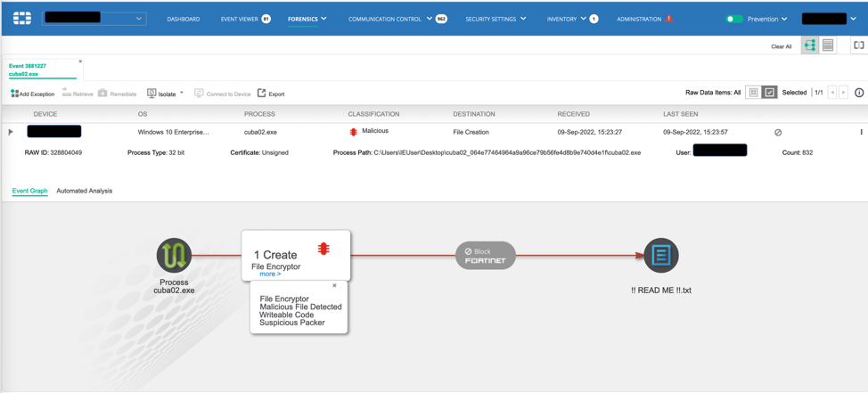The height and width of the screenshot is (393, 868).
Task: Click the '1 Create' File Encryptor box
Action: pos(296,256)
